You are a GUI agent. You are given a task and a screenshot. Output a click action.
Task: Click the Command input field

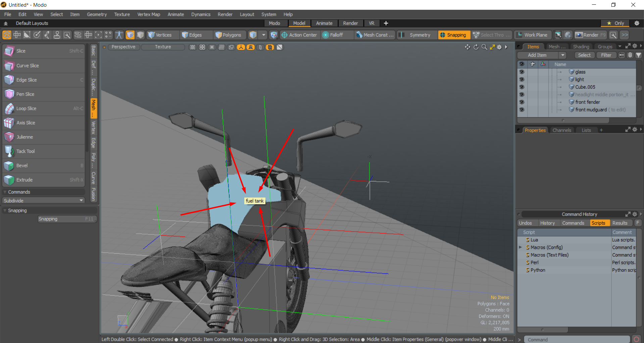click(x=577, y=340)
